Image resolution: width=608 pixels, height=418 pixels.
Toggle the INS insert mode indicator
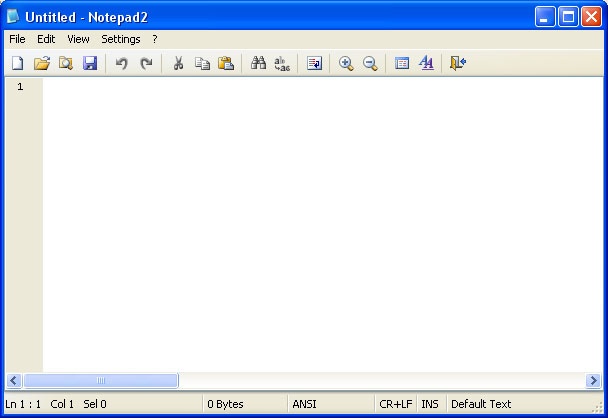(430, 404)
